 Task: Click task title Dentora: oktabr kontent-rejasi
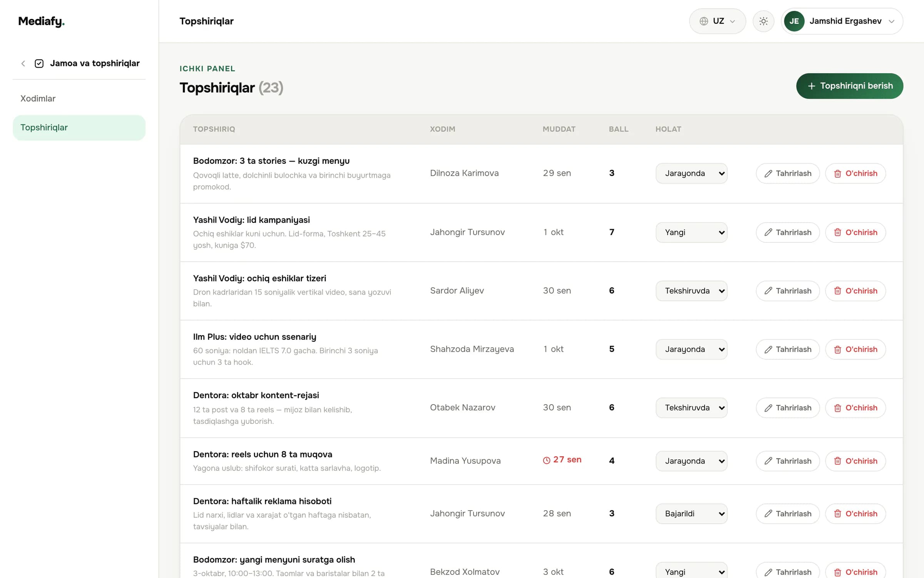(x=256, y=395)
